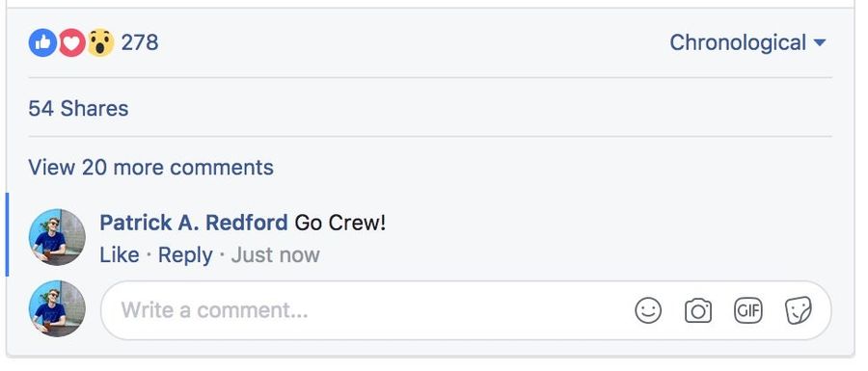The height and width of the screenshot is (371, 868).
Task: Open Patrick A. Redford's profile name
Action: tap(194, 223)
